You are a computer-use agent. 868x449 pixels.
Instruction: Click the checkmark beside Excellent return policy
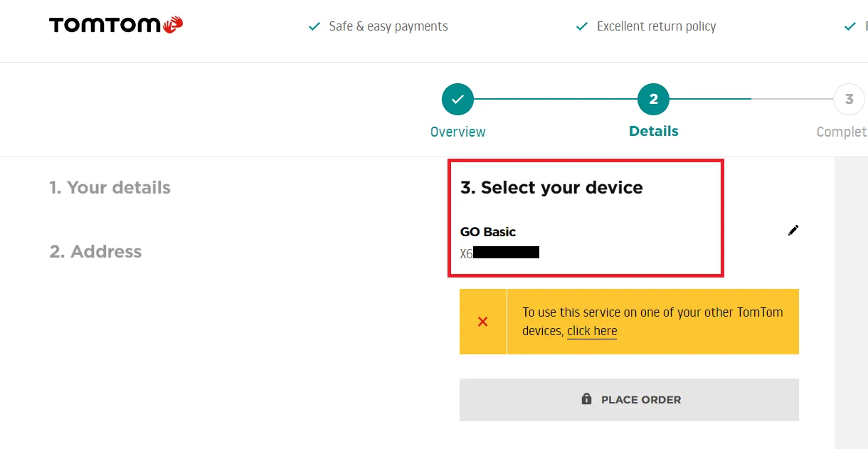[582, 26]
